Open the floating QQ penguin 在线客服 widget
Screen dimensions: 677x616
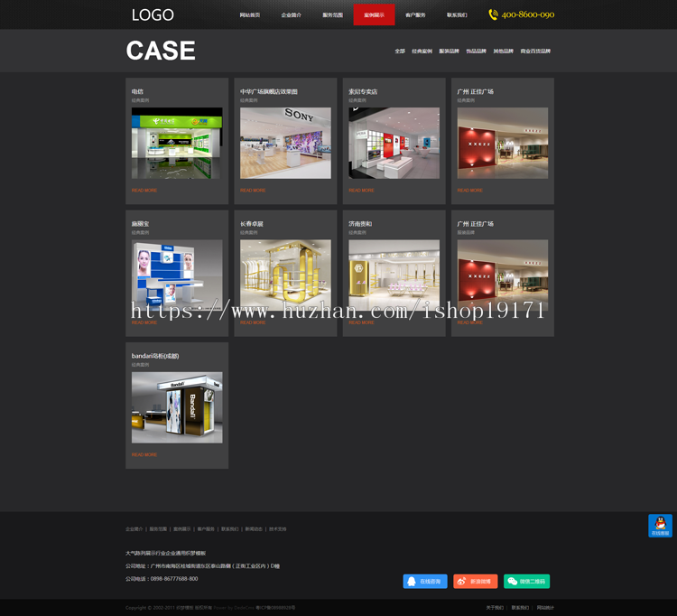click(x=660, y=526)
